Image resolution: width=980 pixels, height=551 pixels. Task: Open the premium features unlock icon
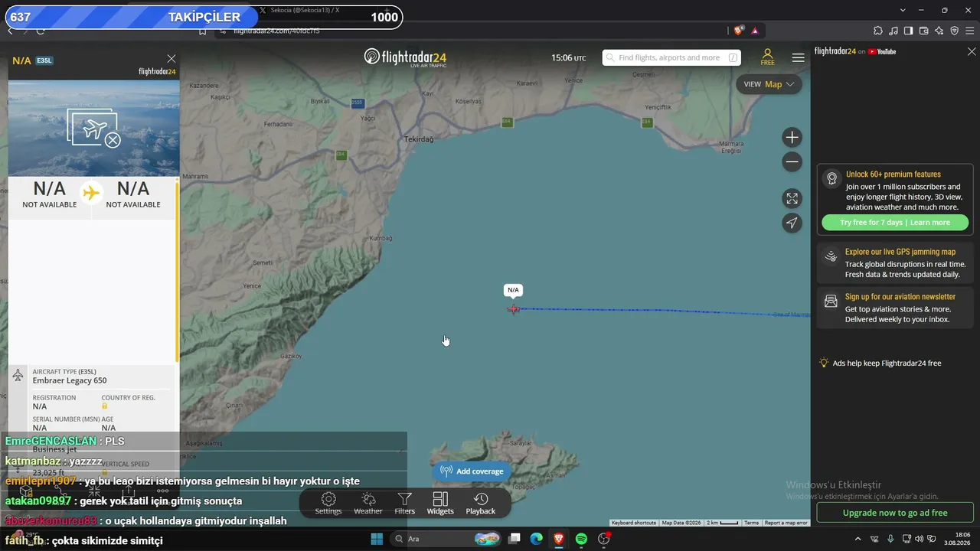pyautogui.click(x=831, y=179)
